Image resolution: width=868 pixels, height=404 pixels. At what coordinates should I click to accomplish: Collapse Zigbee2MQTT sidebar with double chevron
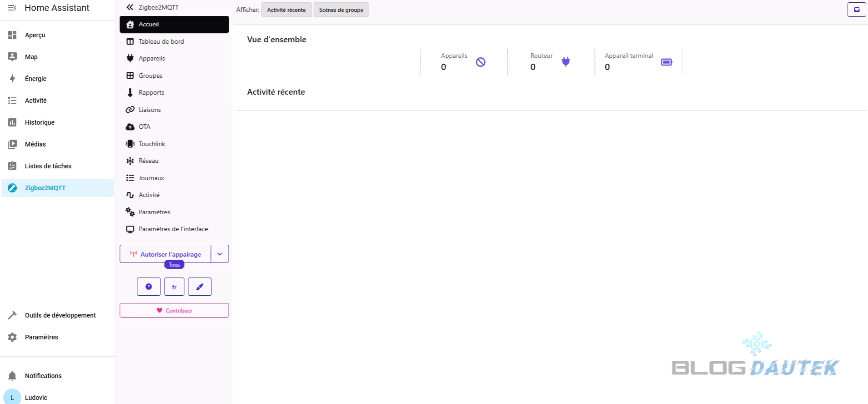pyautogui.click(x=130, y=7)
